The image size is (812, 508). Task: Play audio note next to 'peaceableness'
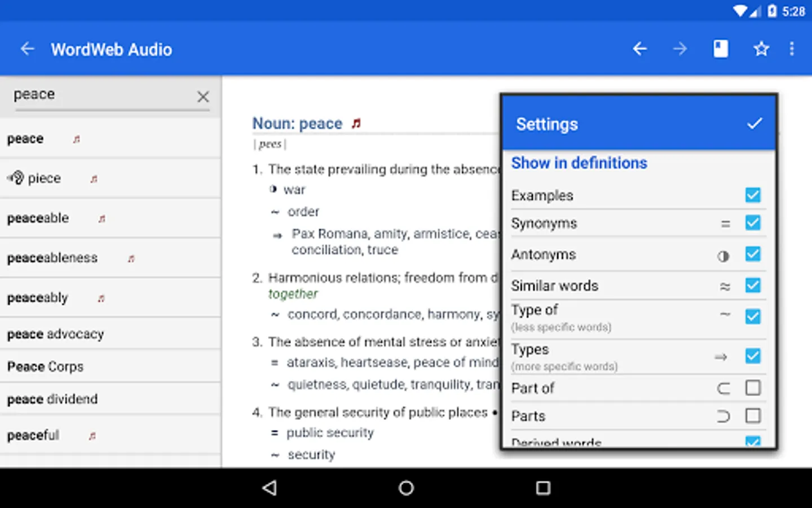(x=131, y=259)
